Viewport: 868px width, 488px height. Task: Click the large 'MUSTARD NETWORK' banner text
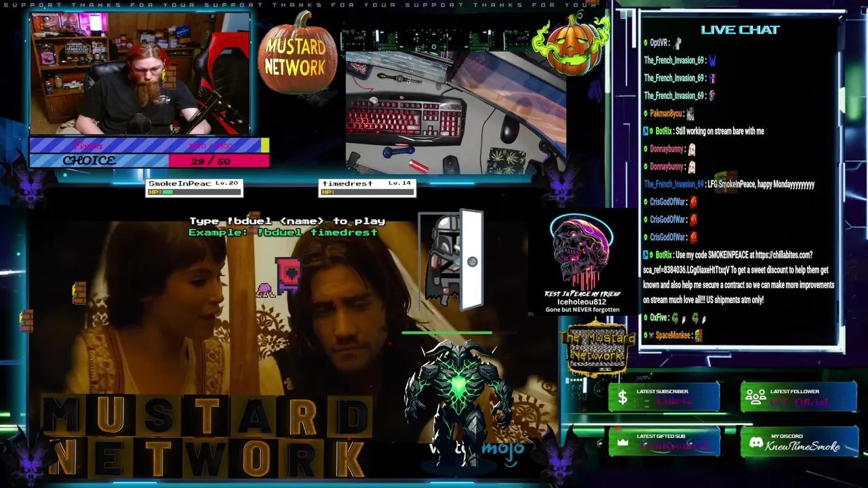(207, 437)
